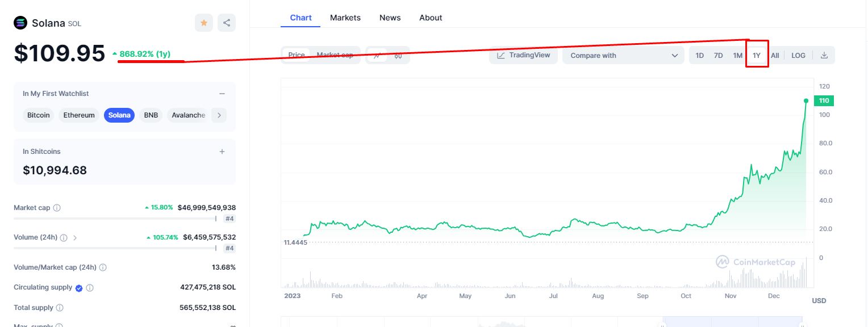The image size is (868, 327).
Task: Click the Market cap rank progress bar
Action: click(115, 219)
